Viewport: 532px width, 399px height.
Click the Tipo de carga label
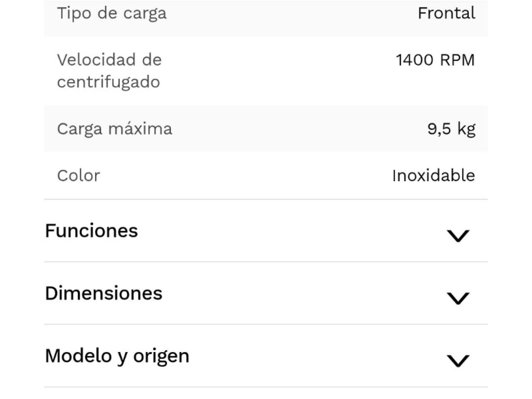point(112,13)
